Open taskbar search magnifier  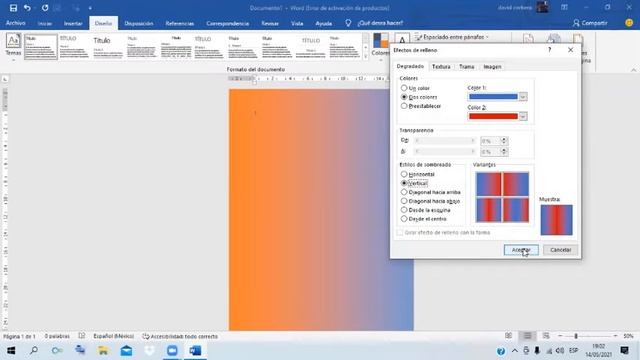[34, 351]
